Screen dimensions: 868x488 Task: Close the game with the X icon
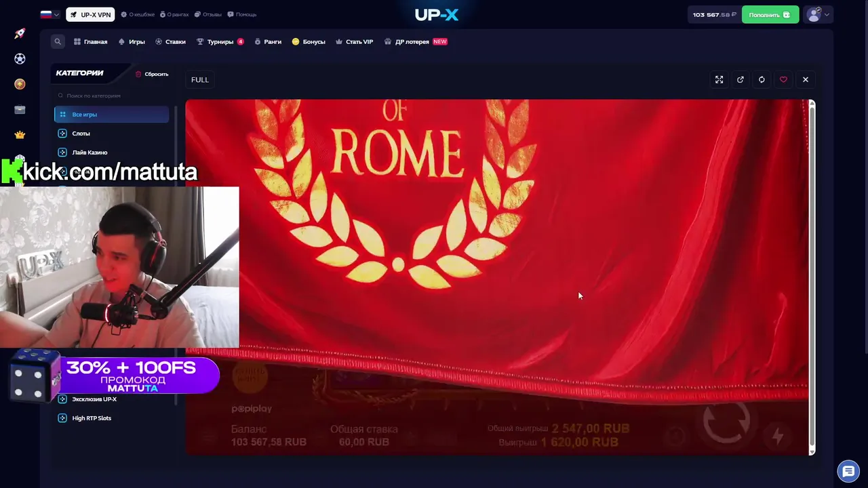click(806, 79)
